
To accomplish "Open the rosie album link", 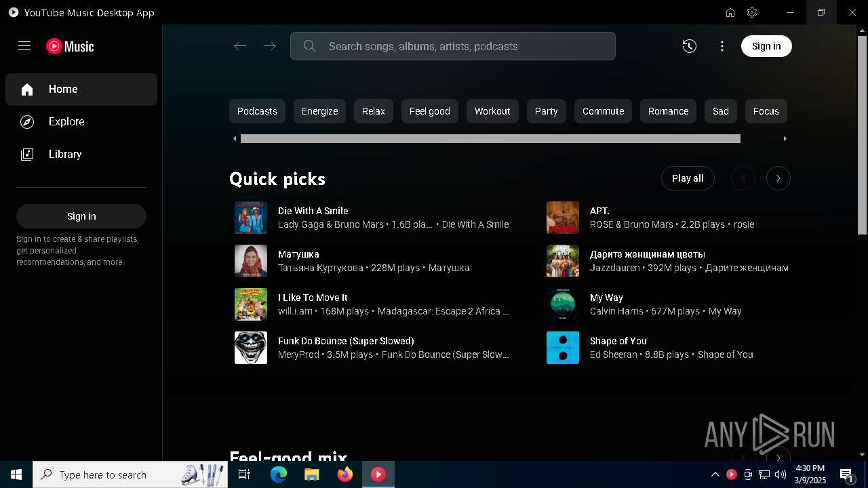I will (x=744, y=224).
